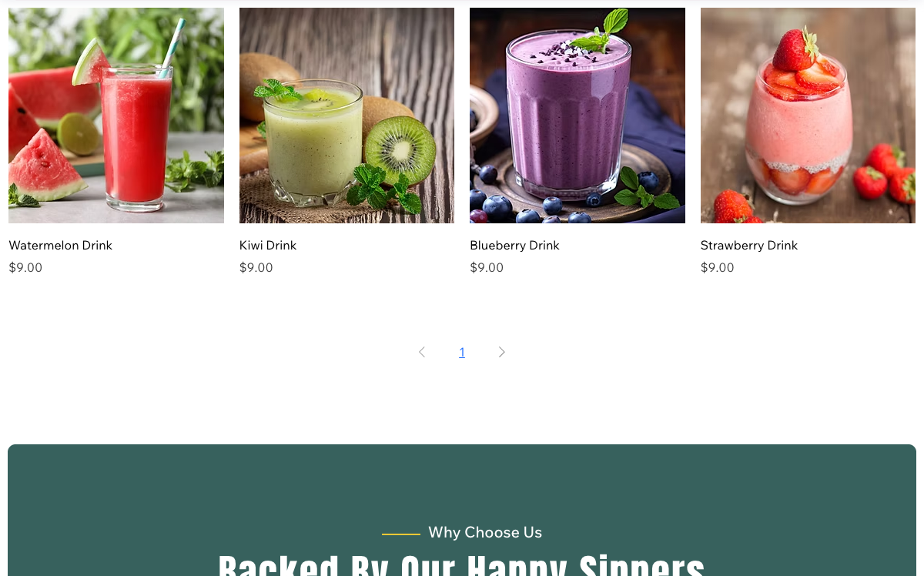Click the strawberry on top of Strawberry Drink

[795, 49]
